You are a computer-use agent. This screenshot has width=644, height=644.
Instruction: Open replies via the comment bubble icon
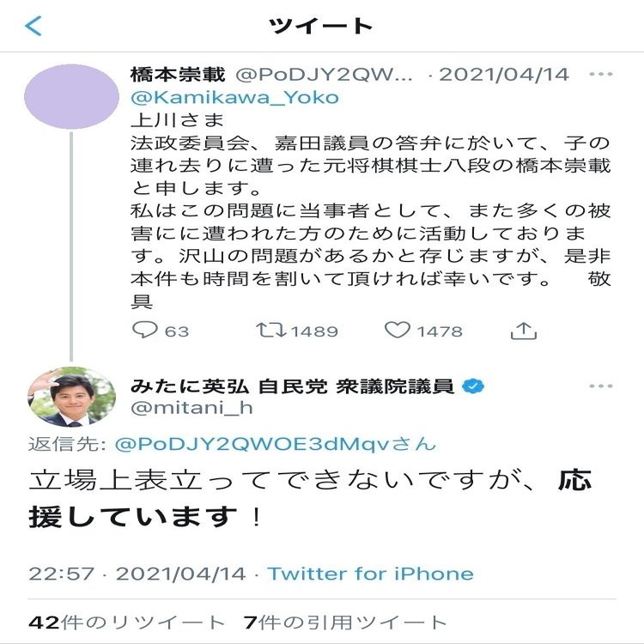(143, 330)
